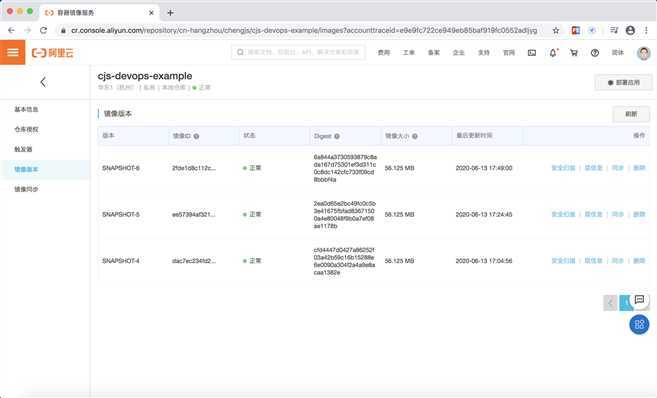657x398 pixels.
Task: Click 同步 for SNAPSHOT-6
Action: coord(618,168)
